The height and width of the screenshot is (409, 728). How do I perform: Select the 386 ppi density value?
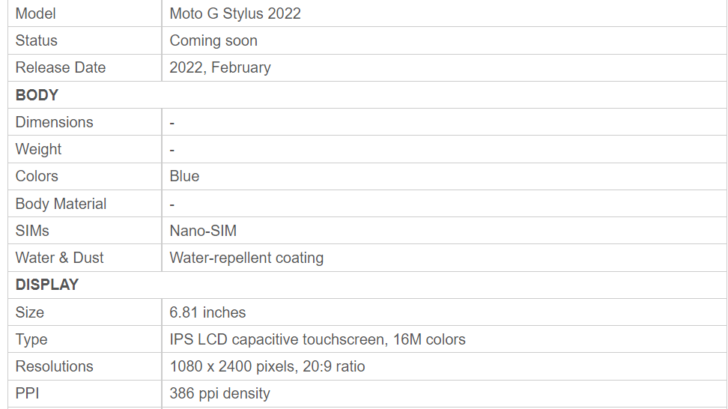220,393
